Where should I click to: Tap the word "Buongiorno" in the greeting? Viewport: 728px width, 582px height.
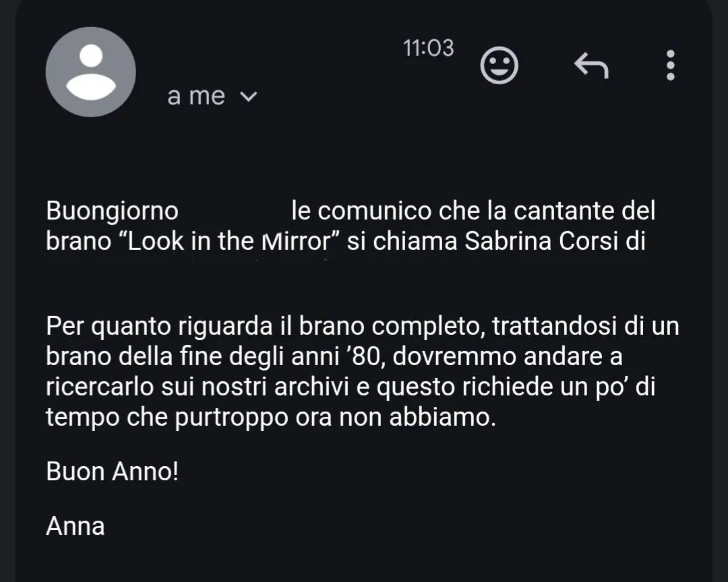click(x=113, y=211)
